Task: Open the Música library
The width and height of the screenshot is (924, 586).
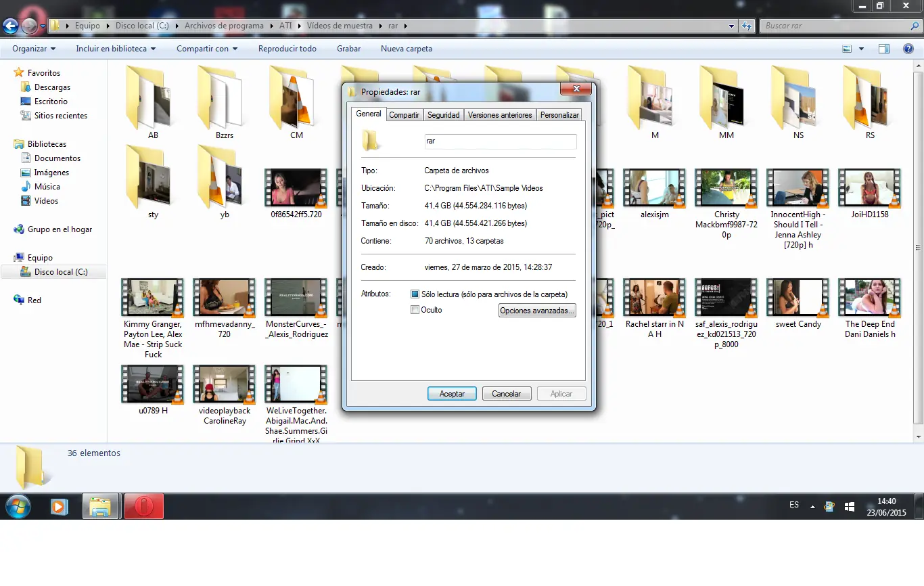Action: coord(47,187)
